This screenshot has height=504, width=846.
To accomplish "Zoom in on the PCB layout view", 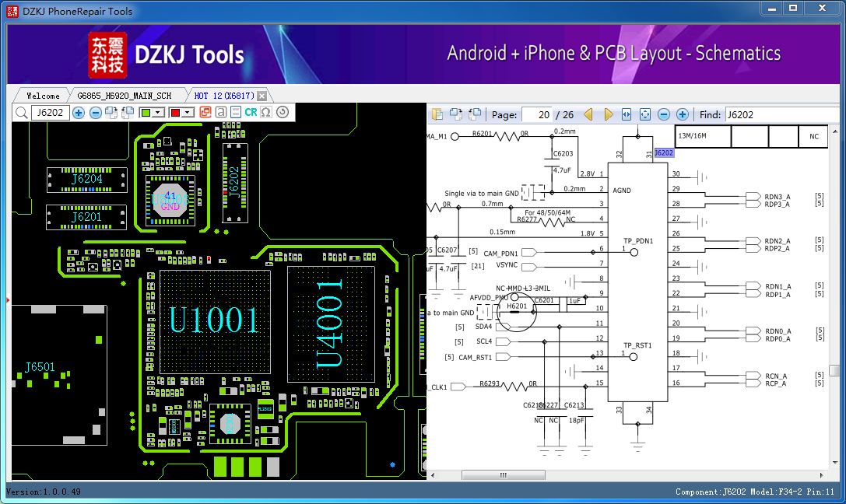I will pos(79,113).
